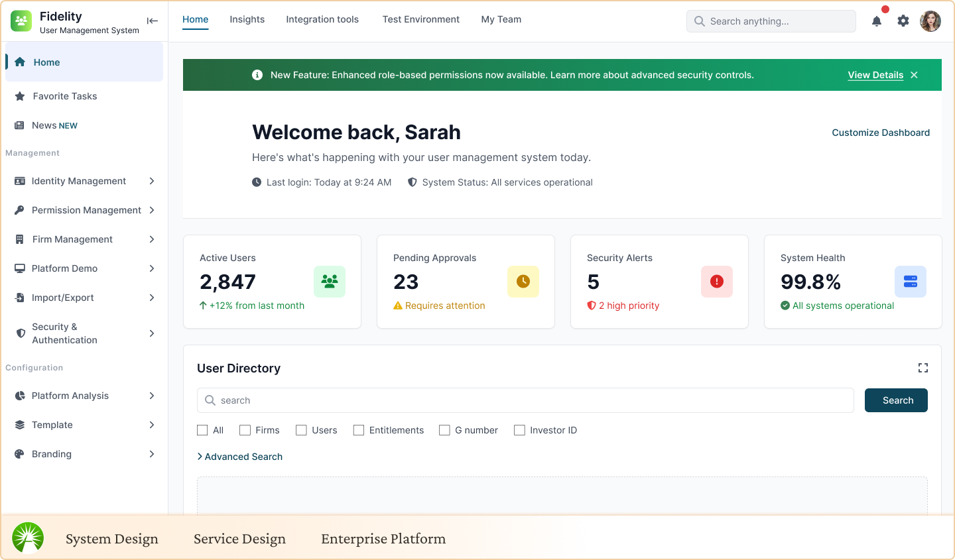This screenshot has width=955, height=560.
Task: Expand User Directory to fullscreen
Action: coord(923,368)
